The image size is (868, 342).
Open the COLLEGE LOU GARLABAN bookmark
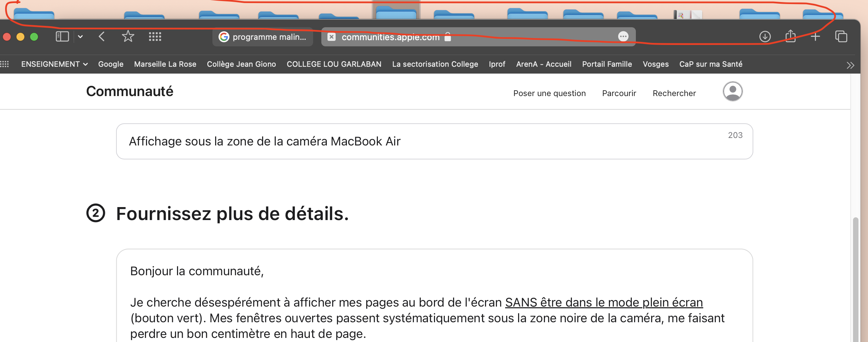[x=334, y=64]
